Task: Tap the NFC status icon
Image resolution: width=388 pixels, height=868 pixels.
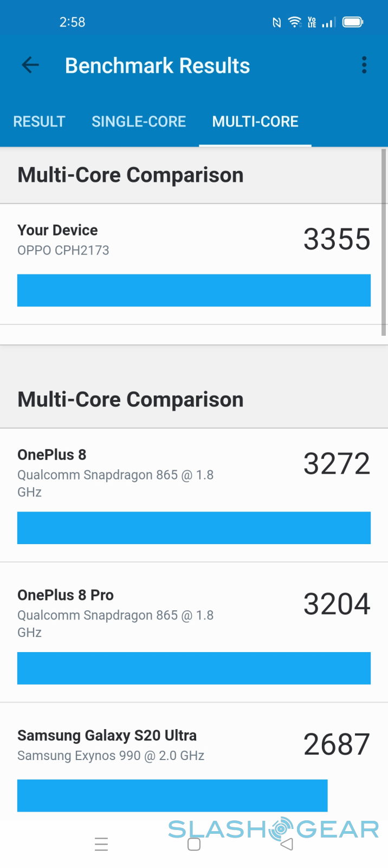Action: click(x=276, y=22)
